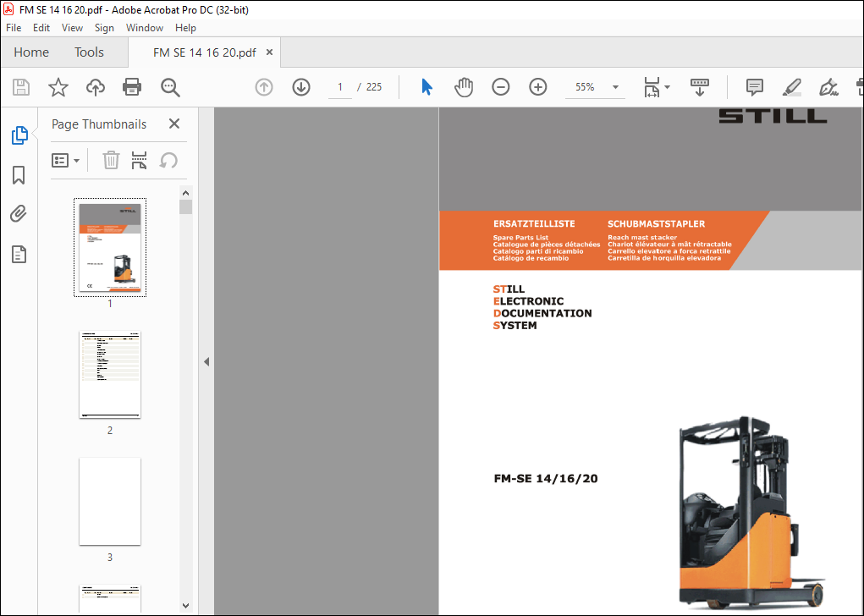Open the Window menu
This screenshot has height=616, width=864.
coord(145,28)
